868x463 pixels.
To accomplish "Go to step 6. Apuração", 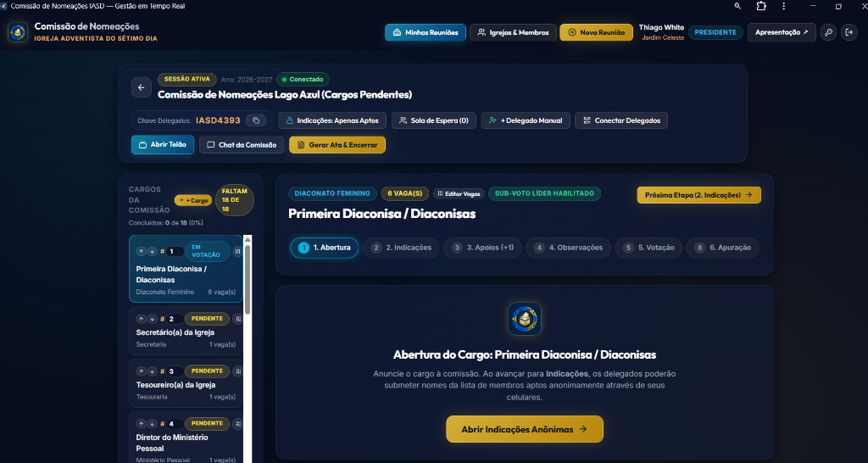I will tap(722, 248).
